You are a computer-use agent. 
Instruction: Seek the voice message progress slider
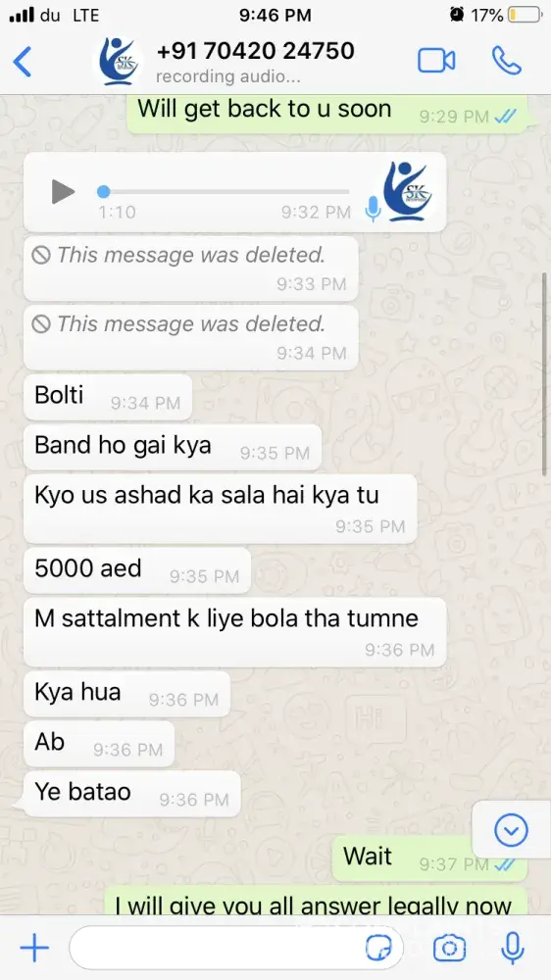point(224,191)
